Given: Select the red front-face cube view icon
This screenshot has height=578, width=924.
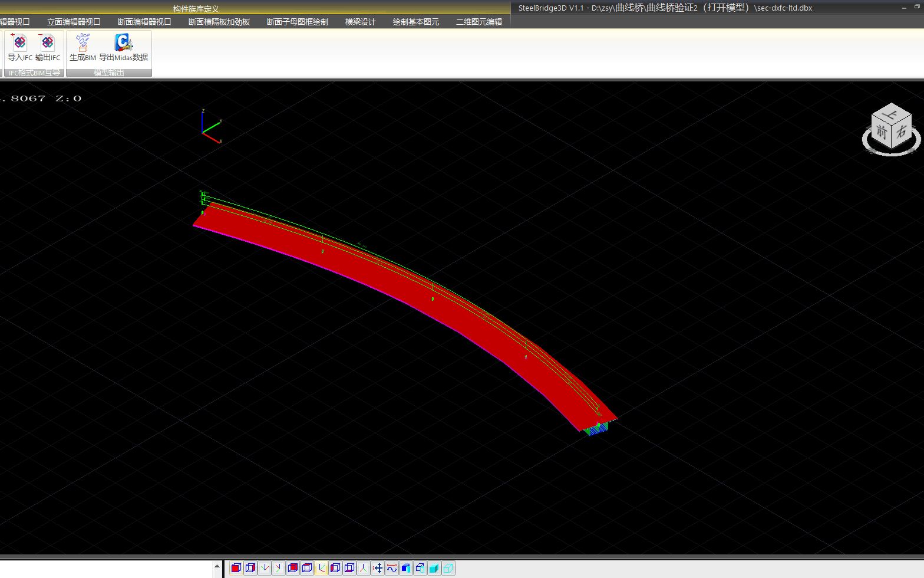Looking at the screenshot, I should [x=236, y=568].
